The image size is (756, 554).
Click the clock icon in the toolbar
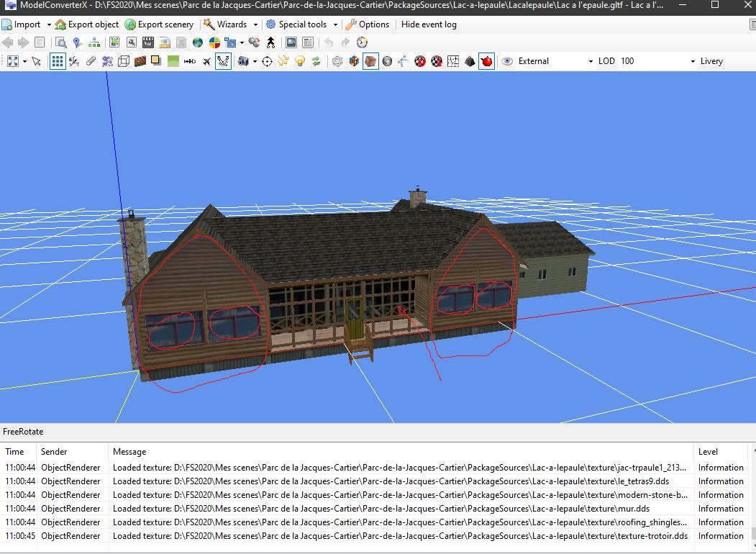[x=362, y=42]
